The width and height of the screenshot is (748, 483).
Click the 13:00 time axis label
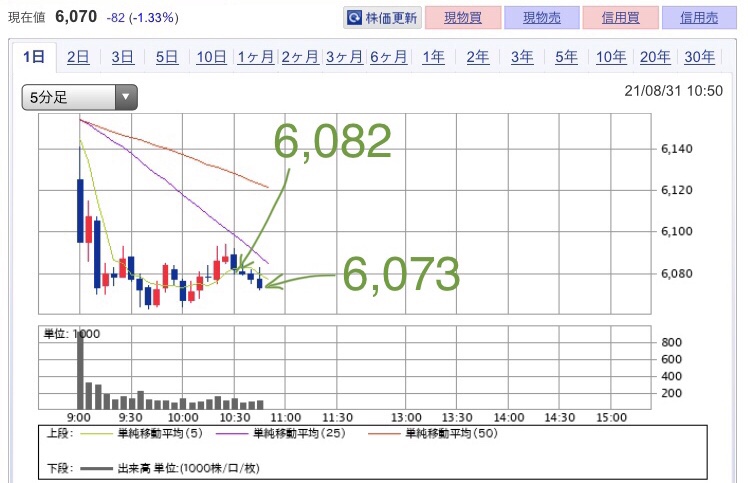coord(406,418)
